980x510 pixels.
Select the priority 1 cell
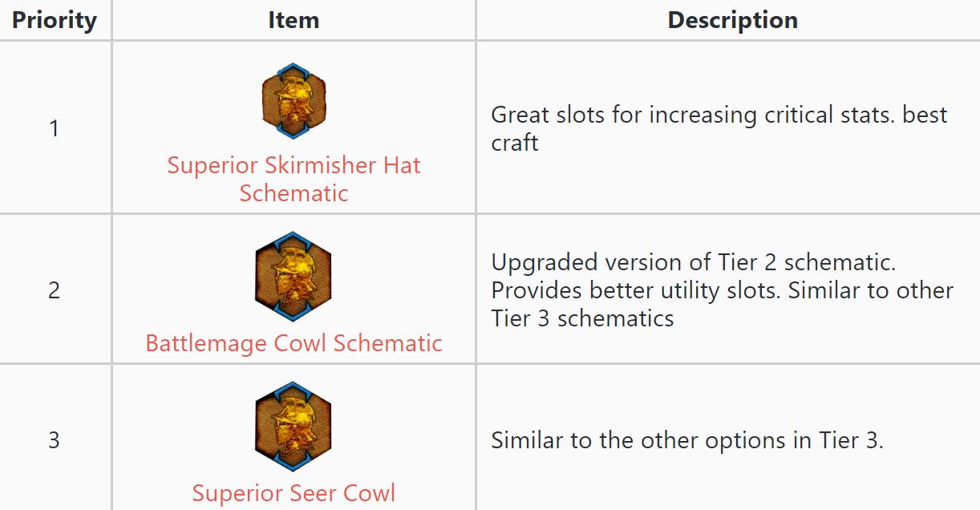tap(54, 128)
